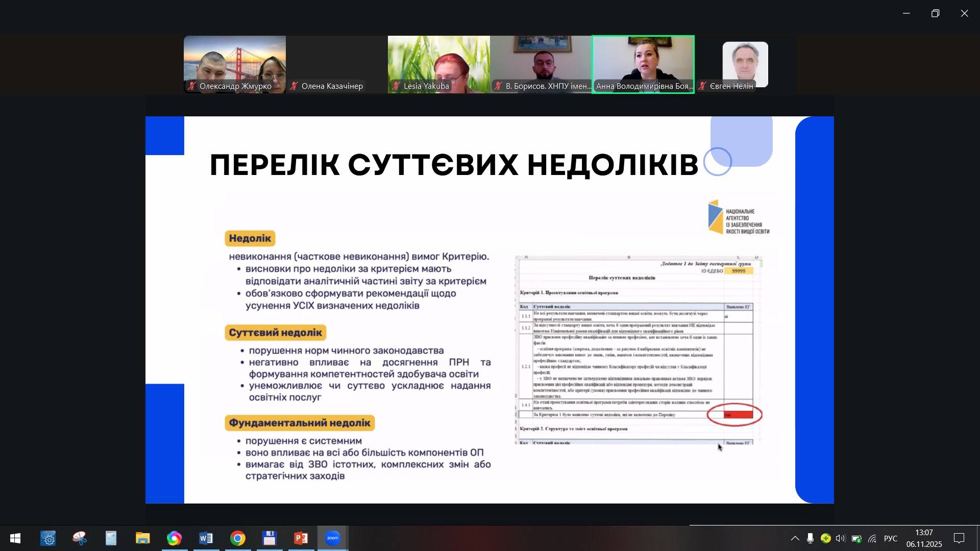
Task: Select Lesia Yakuba video tile
Action: (x=438, y=64)
